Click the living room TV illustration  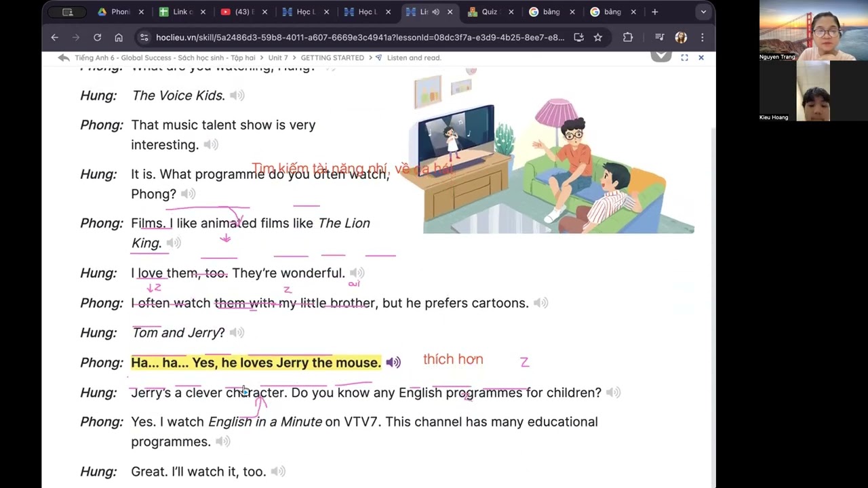coord(456,139)
